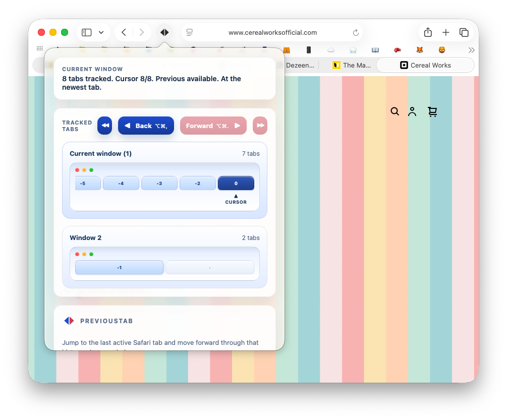This screenshot has width=507, height=420.
Task: Click the Forward button in the popup
Action: click(213, 125)
